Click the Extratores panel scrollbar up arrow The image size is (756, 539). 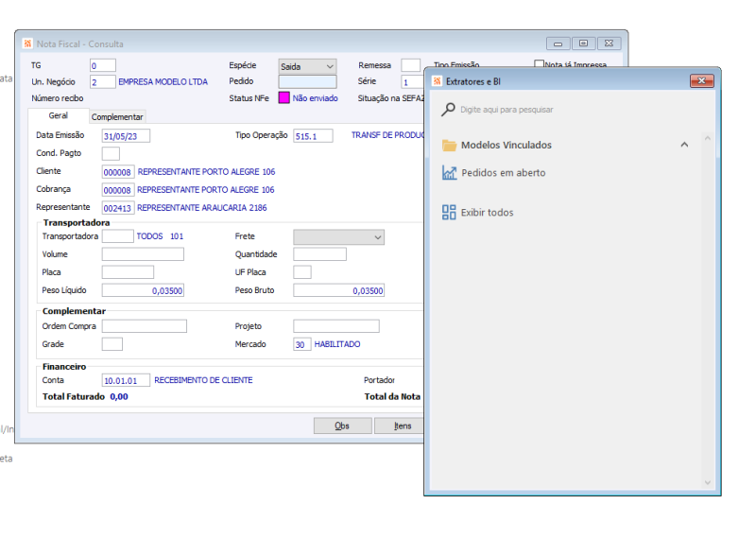click(707, 138)
